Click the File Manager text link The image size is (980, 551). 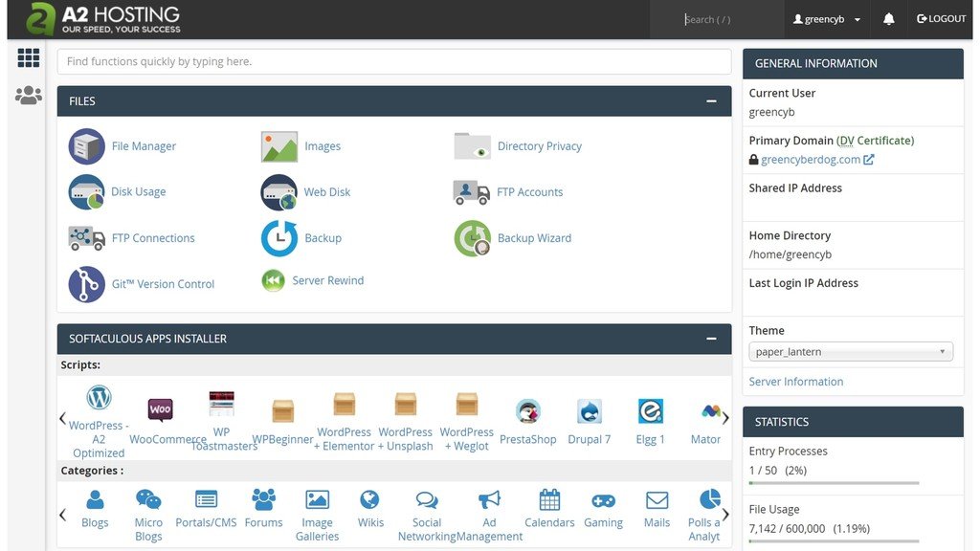144,146
